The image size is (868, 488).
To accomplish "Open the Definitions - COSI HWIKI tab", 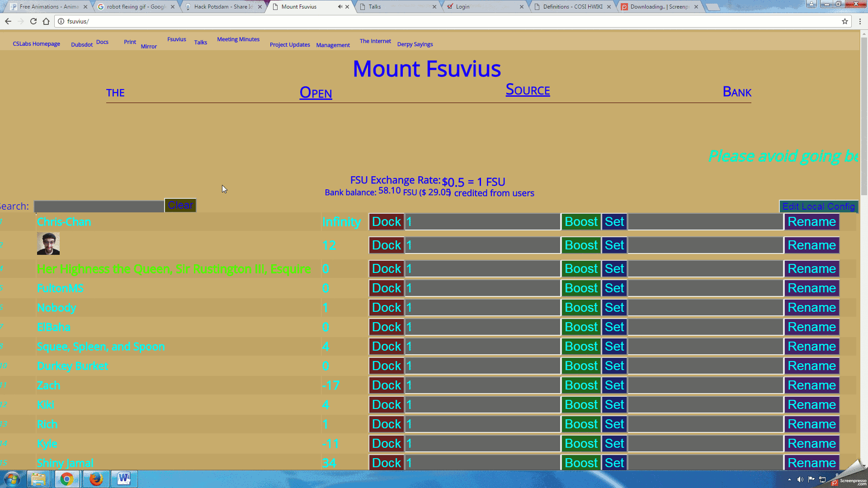I will point(572,7).
